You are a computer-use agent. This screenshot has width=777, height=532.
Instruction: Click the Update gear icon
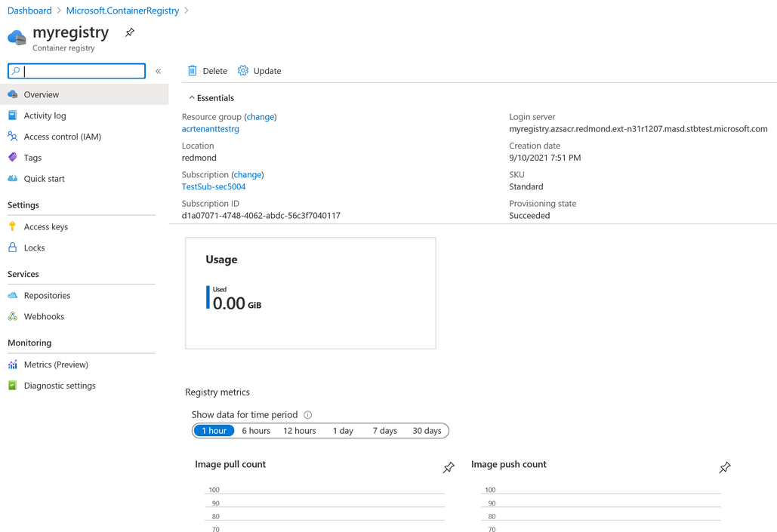coord(243,71)
